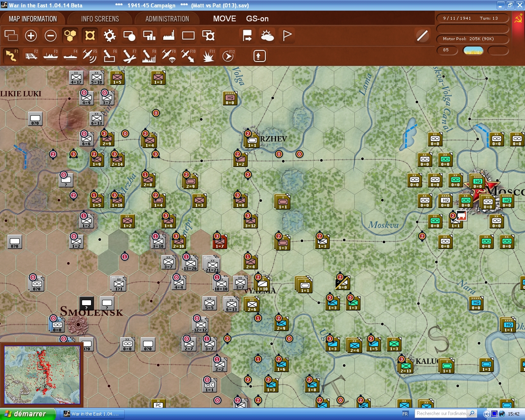Select the F6 bomb unit icon

(110, 55)
